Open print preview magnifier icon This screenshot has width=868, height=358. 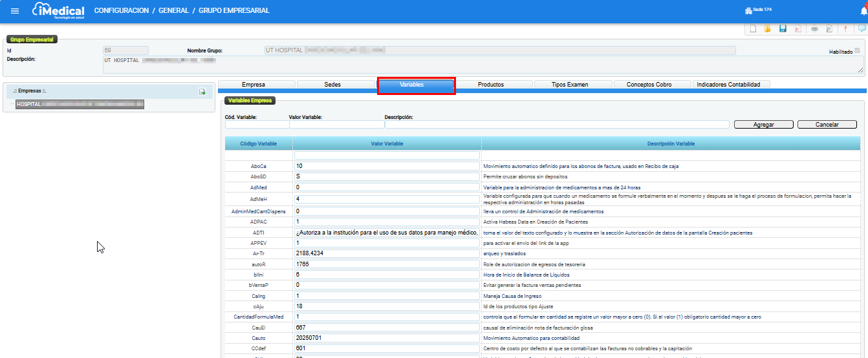(829, 28)
